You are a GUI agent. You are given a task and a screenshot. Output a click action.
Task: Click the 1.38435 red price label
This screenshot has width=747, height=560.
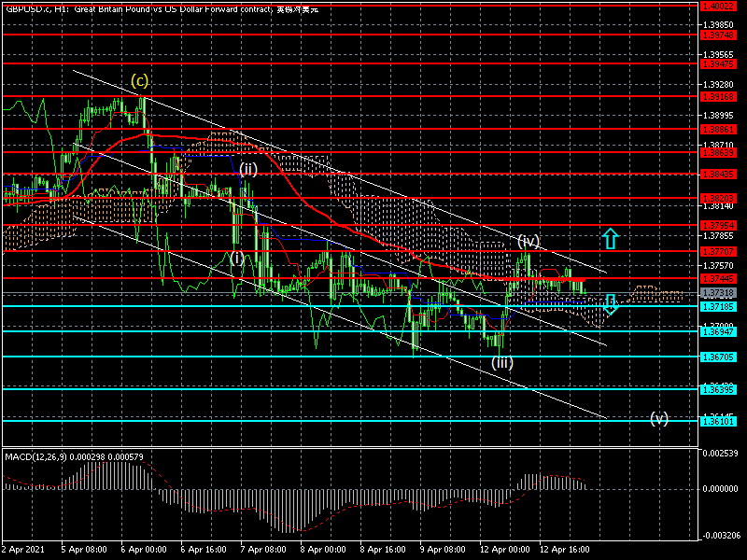tap(718, 175)
